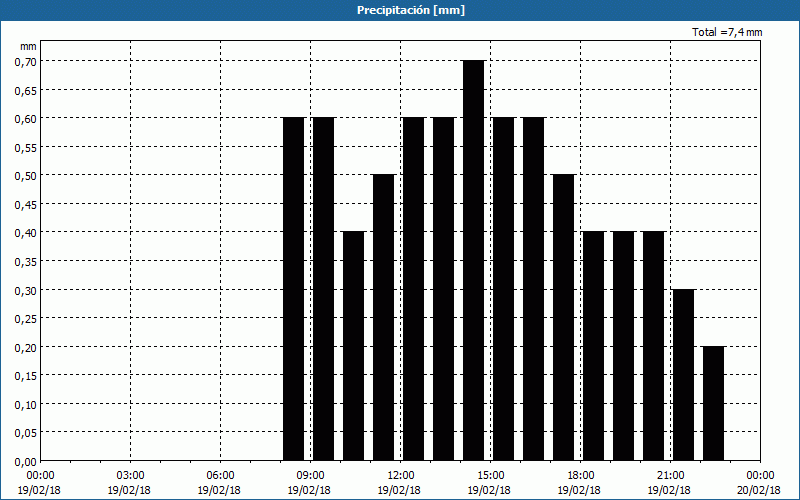Select the y-axis value 0,45
The image size is (800, 500).
(x=26, y=205)
